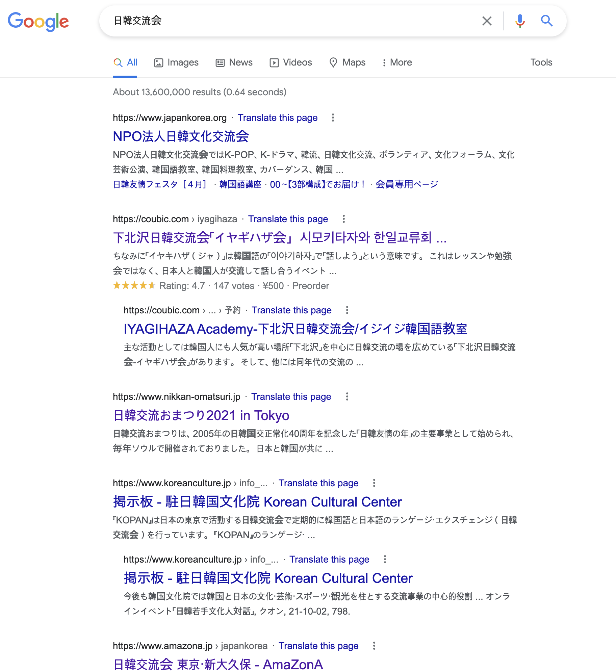Clear the search query with X icon
Image resolution: width=616 pixels, height=672 pixels.
487,21
